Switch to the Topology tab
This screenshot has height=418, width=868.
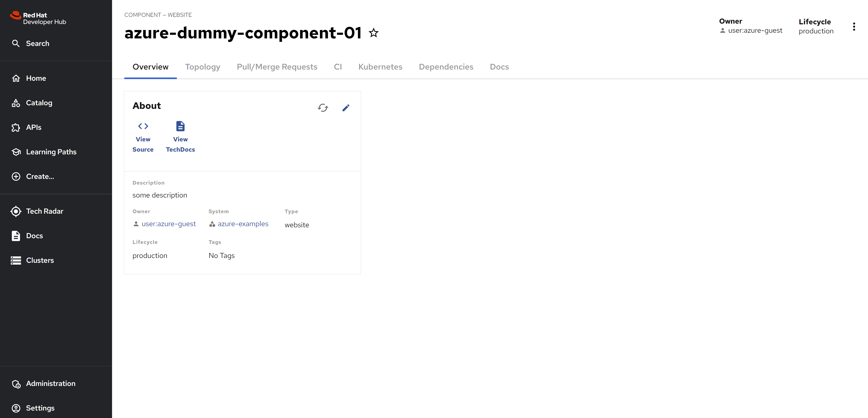click(x=202, y=67)
